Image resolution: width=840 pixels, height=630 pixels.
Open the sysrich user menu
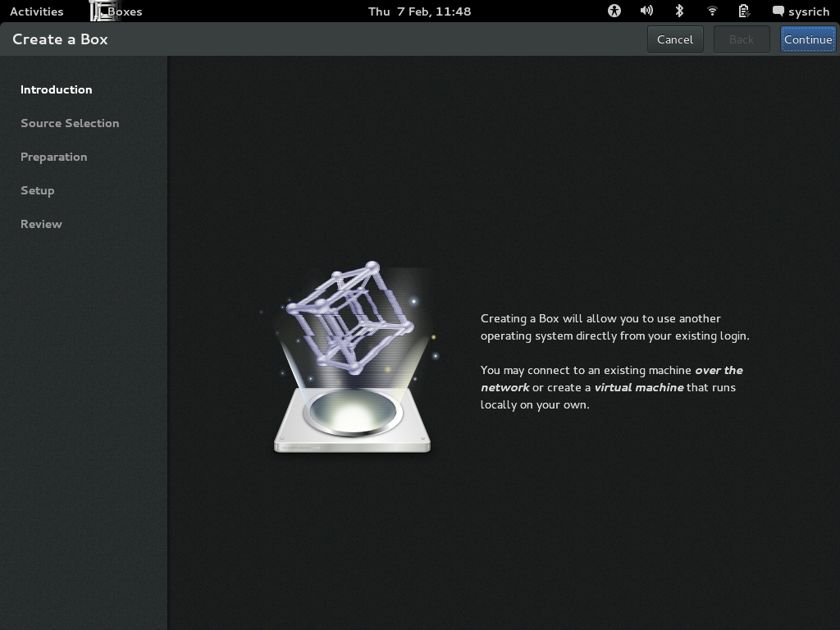(801, 11)
